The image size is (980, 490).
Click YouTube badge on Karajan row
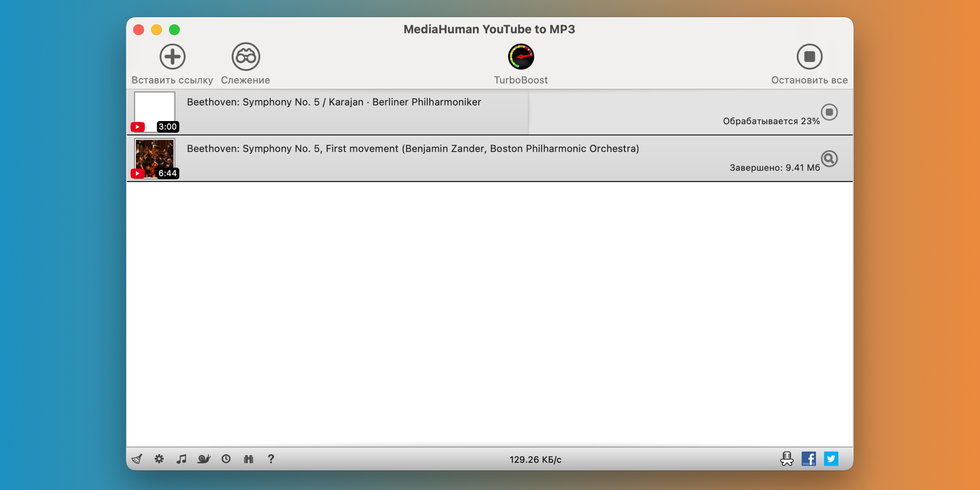tap(138, 127)
